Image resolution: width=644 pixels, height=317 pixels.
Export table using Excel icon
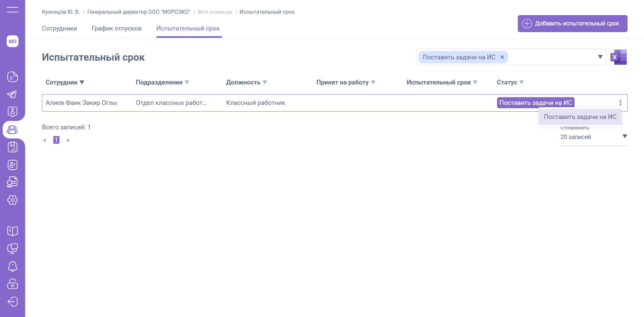(618, 57)
